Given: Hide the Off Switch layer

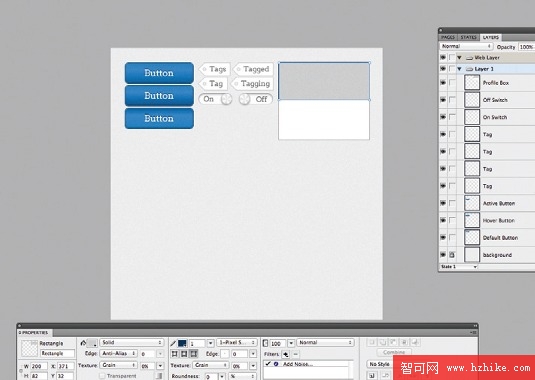Looking at the screenshot, I should tap(443, 100).
